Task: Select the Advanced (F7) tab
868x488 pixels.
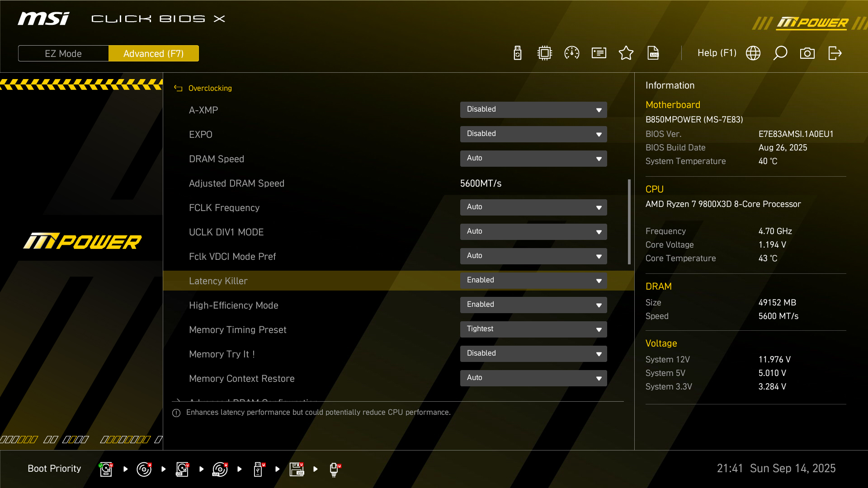Action: (x=154, y=54)
